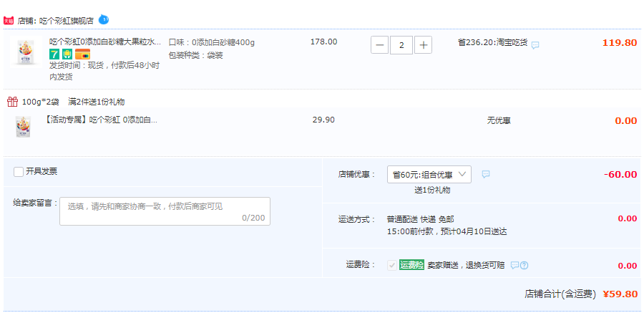Image resolution: width=644 pixels, height=313 pixels.
Task: Click the green shield service badge
Action: [x=67, y=54]
